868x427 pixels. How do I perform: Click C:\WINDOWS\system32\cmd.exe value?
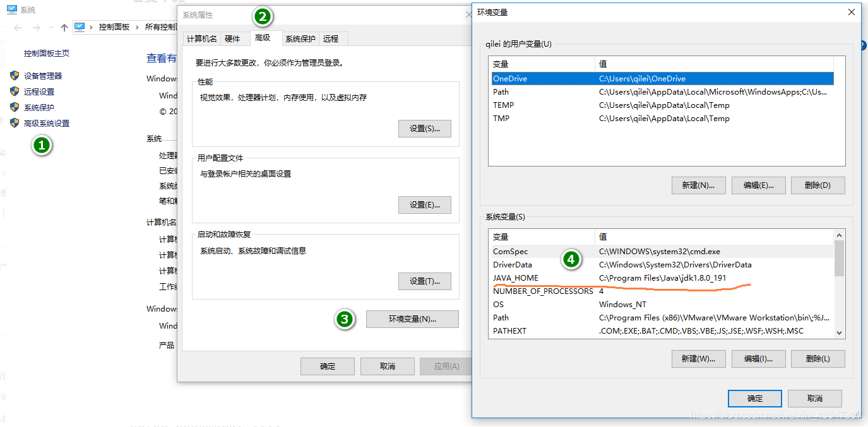(660, 252)
